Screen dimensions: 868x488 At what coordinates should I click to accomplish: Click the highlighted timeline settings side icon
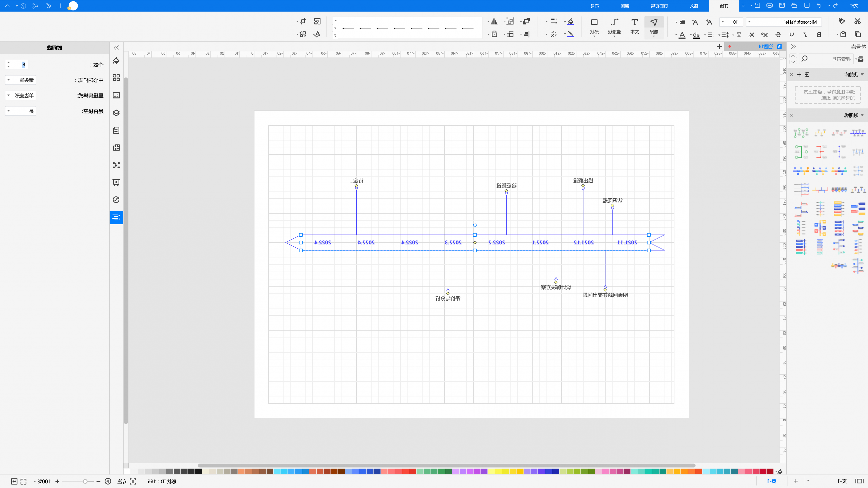(116, 217)
